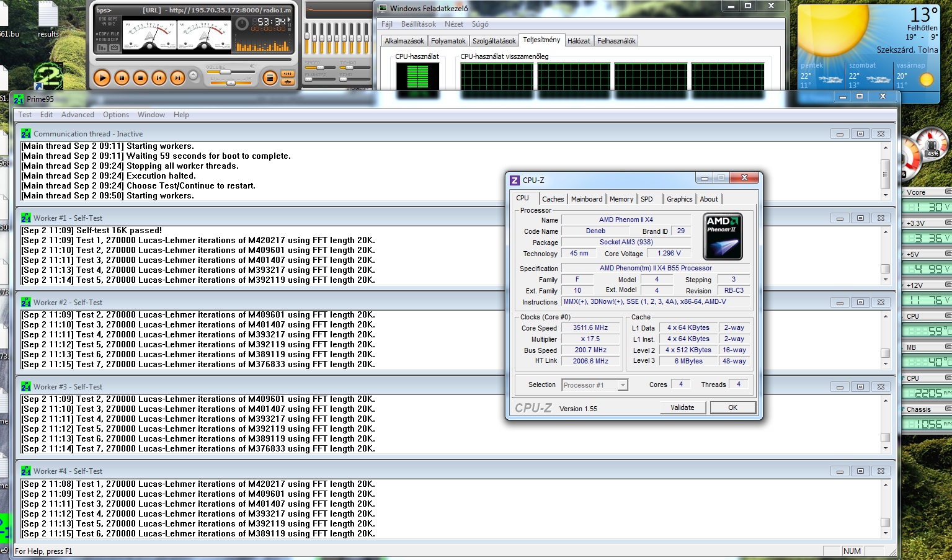Pause playback in the media player
The width and height of the screenshot is (952, 560).
(x=122, y=78)
